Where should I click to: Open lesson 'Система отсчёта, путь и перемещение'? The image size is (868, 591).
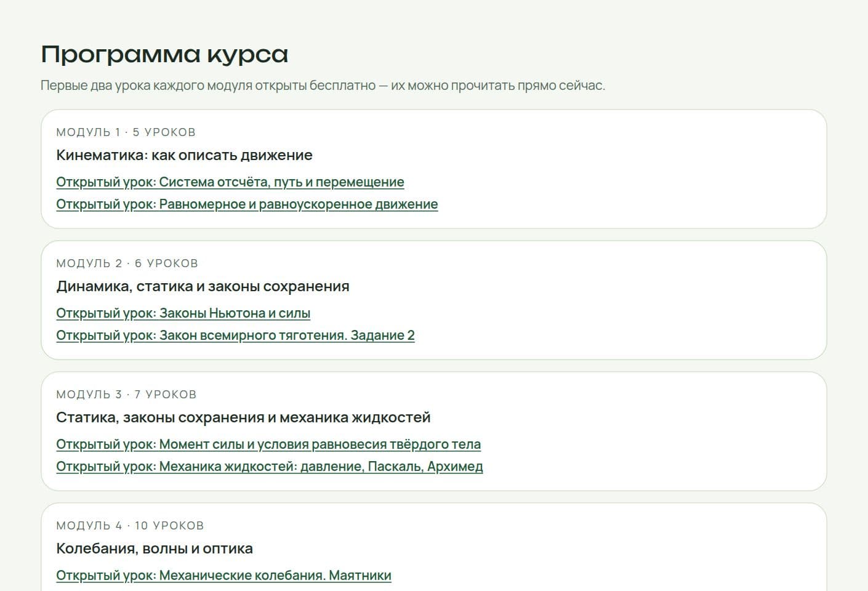tap(230, 182)
